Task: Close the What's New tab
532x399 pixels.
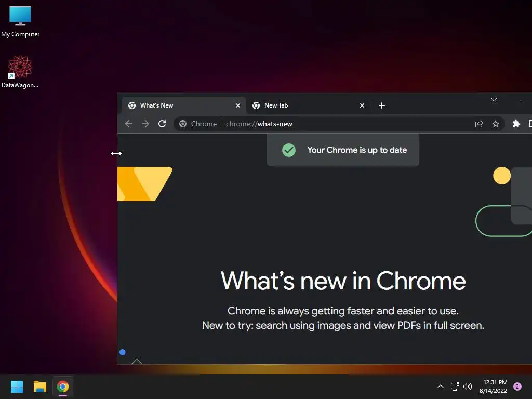Action: [238, 105]
